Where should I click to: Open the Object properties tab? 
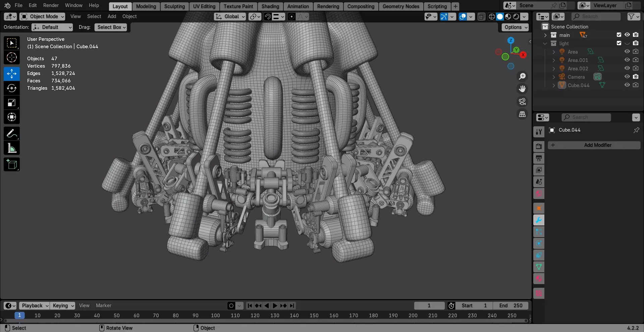click(539, 208)
